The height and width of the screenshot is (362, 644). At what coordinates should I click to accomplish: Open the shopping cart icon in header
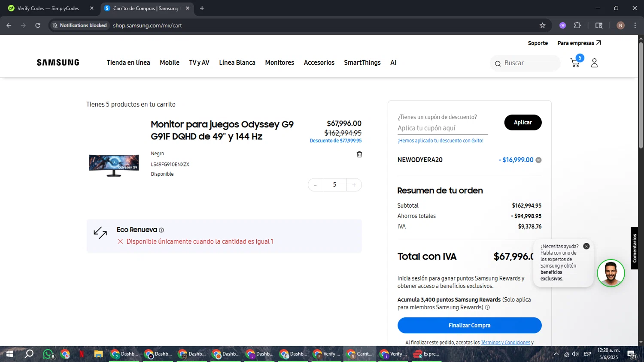tap(575, 63)
